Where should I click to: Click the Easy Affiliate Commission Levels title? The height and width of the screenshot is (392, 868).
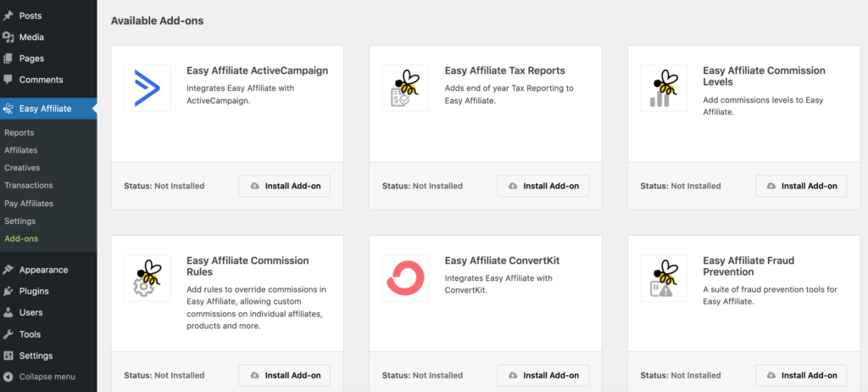pyautogui.click(x=764, y=76)
